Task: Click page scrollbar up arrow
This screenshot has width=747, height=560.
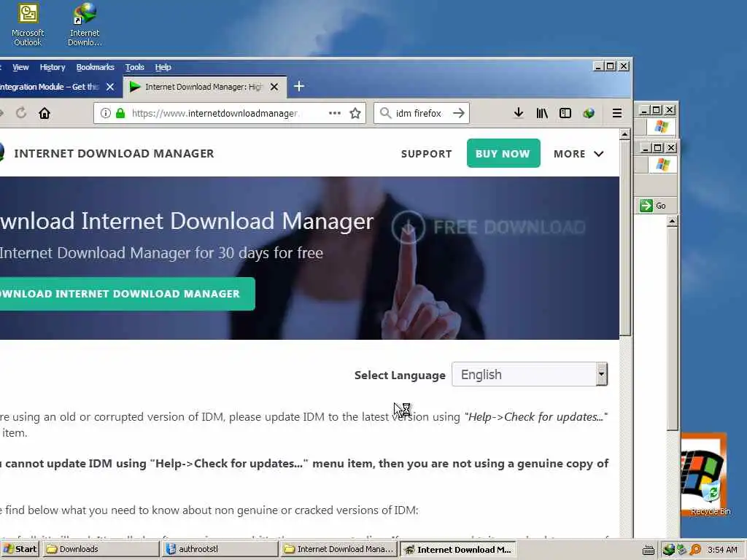Action: pos(624,135)
